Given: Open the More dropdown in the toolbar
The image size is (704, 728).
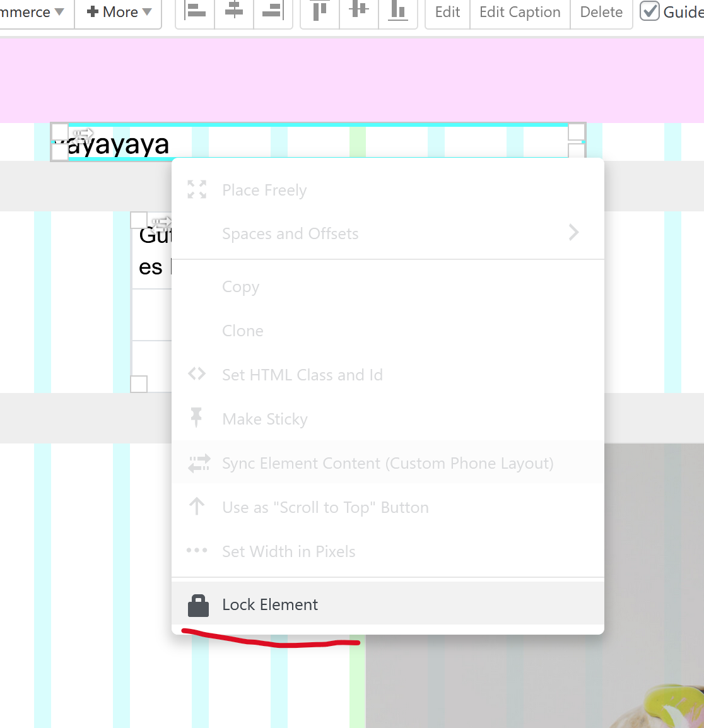Looking at the screenshot, I should click(119, 12).
